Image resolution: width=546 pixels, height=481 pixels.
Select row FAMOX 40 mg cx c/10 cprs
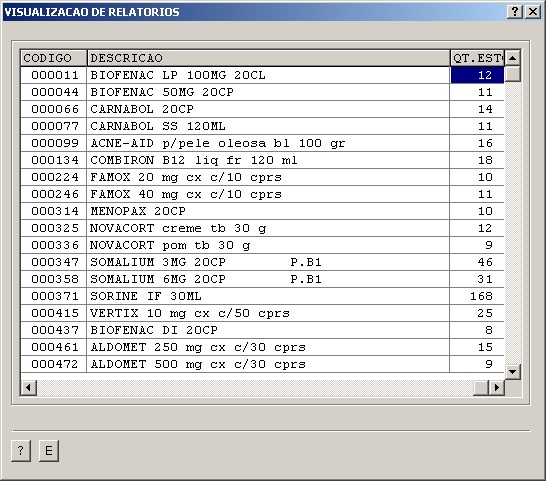[x=262, y=194]
